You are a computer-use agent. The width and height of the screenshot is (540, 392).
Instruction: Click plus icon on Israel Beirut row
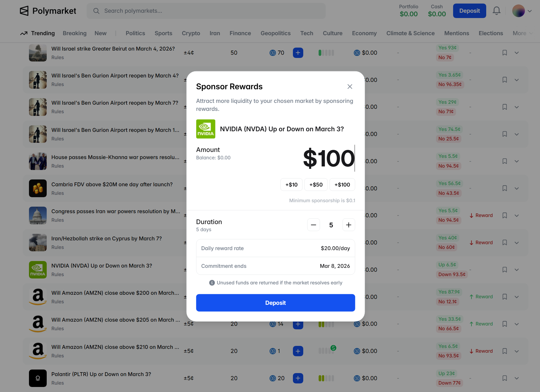coord(298,53)
